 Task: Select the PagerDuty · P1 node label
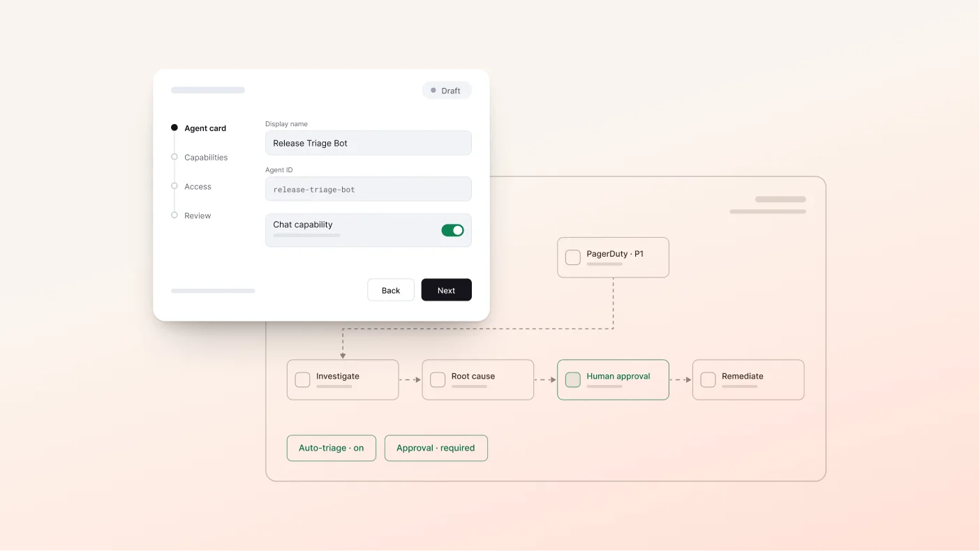[x=615, y=254]
